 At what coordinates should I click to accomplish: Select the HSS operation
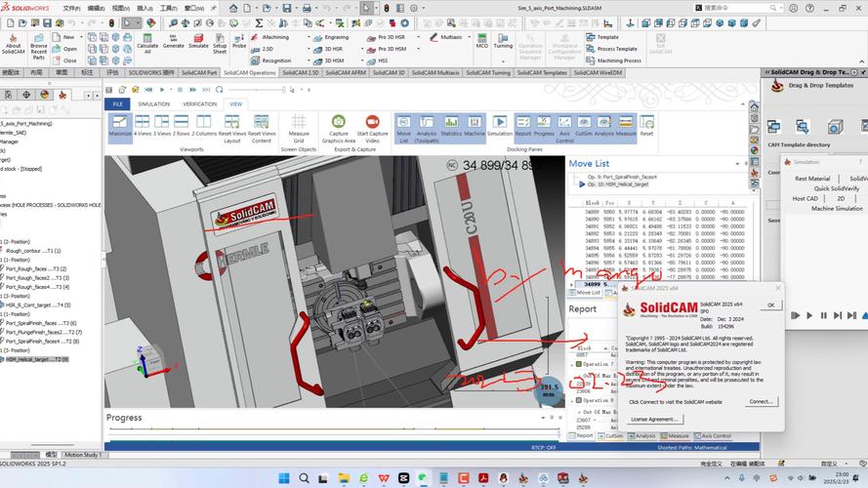coord(377,61)
